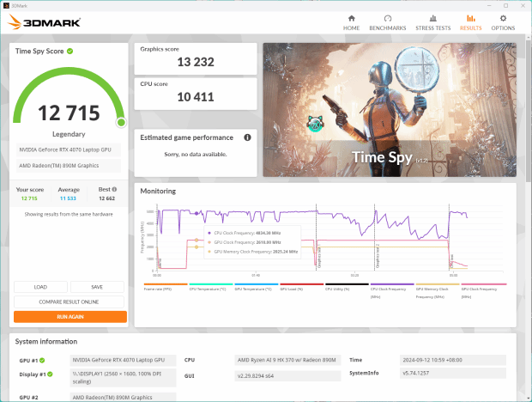Click the SAVE button
This screenshot has width=532, height=402.
click(97, 287)
